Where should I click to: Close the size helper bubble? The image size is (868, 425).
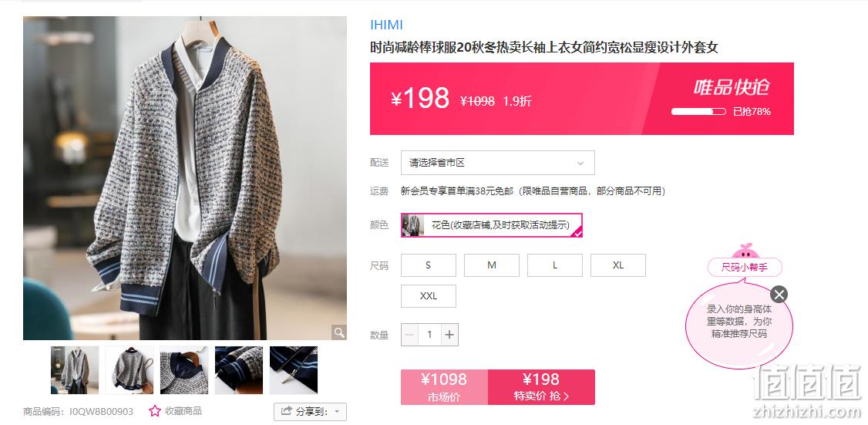tap(779, 294)
